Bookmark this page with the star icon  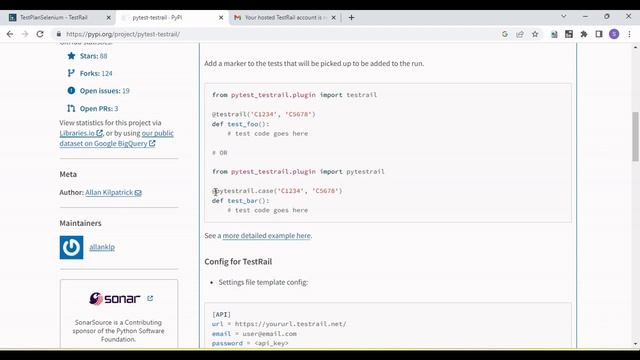click(535, 34)
